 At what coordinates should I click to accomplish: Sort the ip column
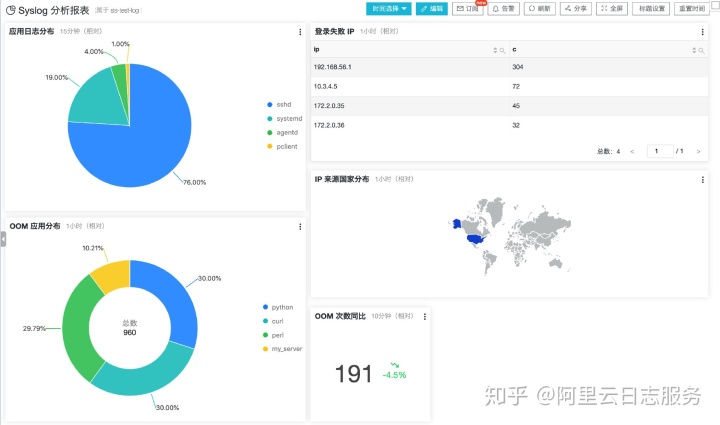point(495,50)
